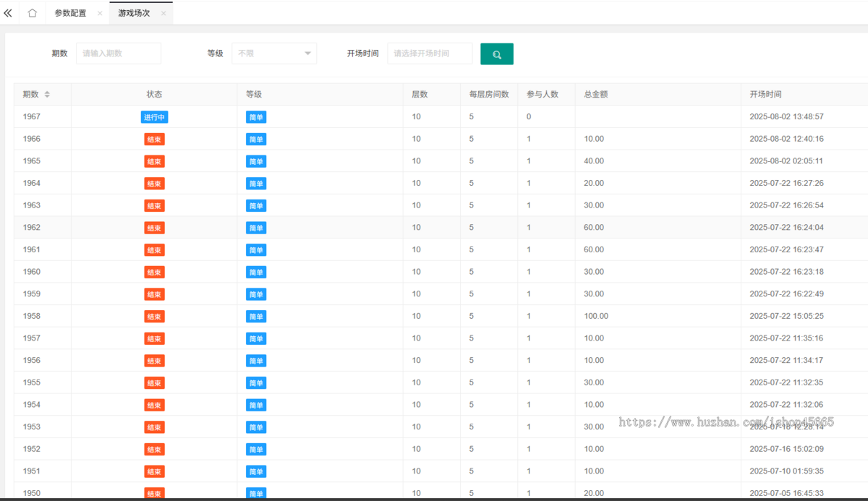Close the 参数配置 tab
868x501 pixels.
click(x=100, y=13)
